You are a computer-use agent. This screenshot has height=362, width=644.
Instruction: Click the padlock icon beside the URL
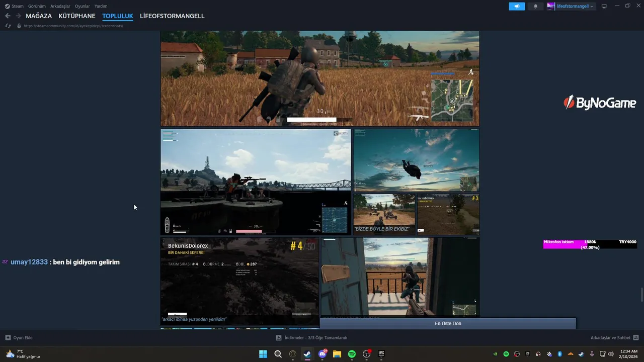(x=19, y=26)
